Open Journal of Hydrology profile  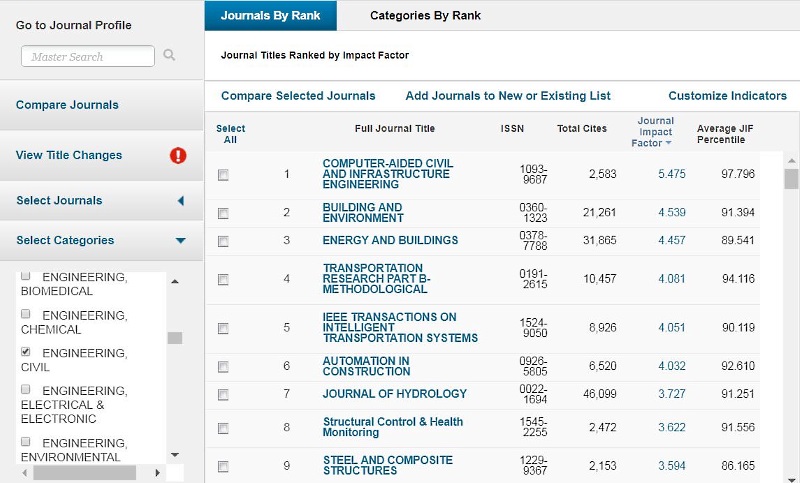pyautogui.click(x=394, y=394)
